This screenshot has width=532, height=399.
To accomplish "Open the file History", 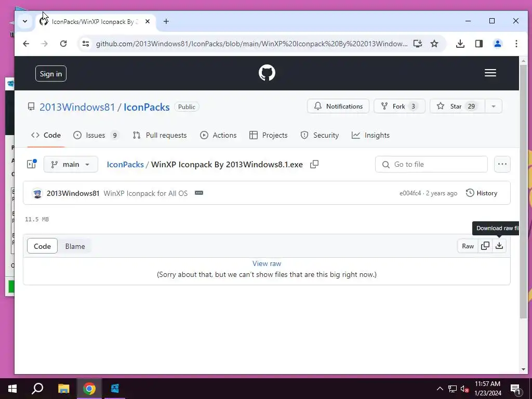I will [x=482, y=193].
